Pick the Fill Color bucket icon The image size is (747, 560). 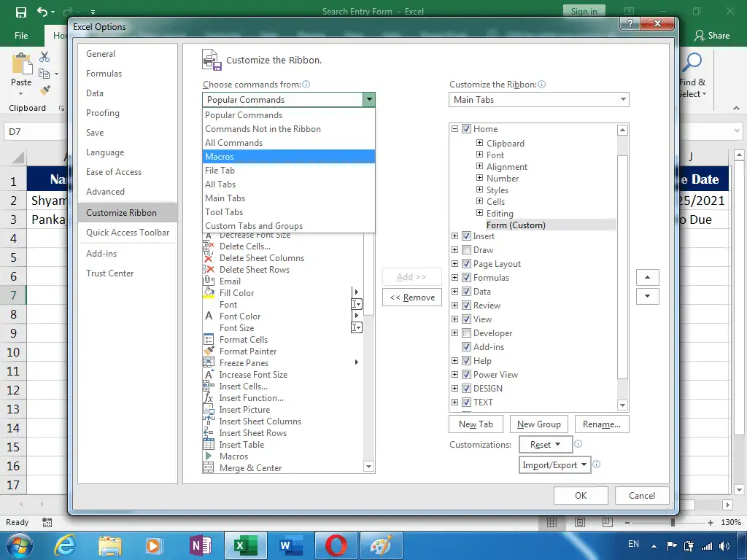208,292
